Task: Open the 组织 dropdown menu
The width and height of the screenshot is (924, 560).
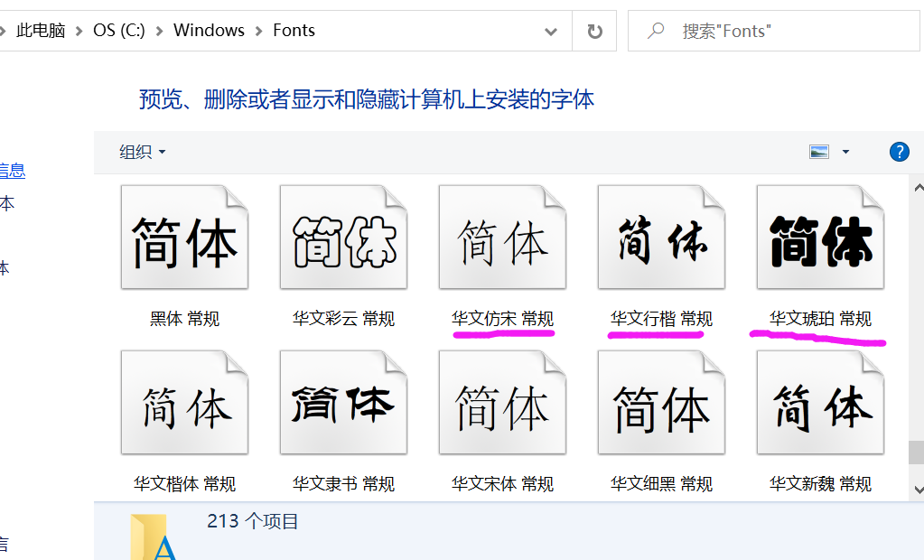Action: click(141, 152)
